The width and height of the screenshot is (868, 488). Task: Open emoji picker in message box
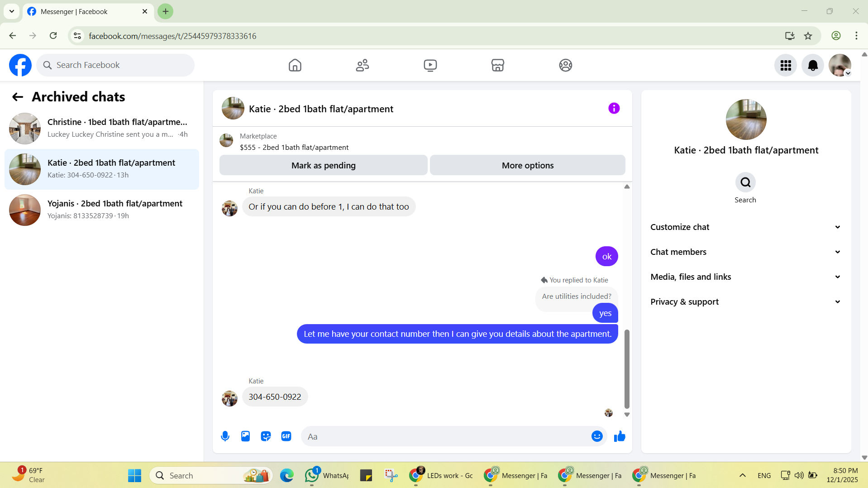pos(597,436)
